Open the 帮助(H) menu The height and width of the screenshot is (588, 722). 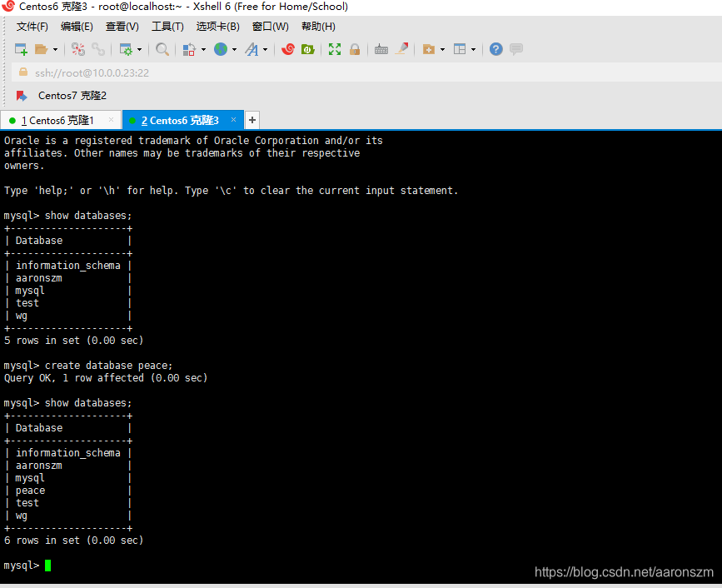[x=318, y=27]
